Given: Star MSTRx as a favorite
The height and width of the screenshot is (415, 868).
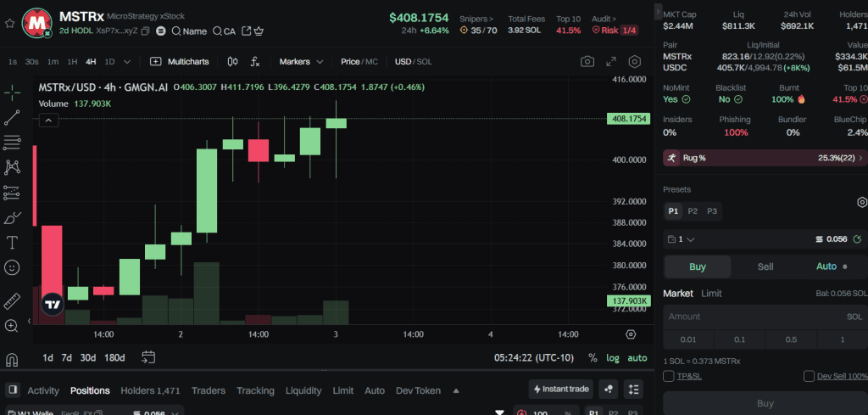Looking at the screenshot, I should pyautogui.click(x=9, y=23).
